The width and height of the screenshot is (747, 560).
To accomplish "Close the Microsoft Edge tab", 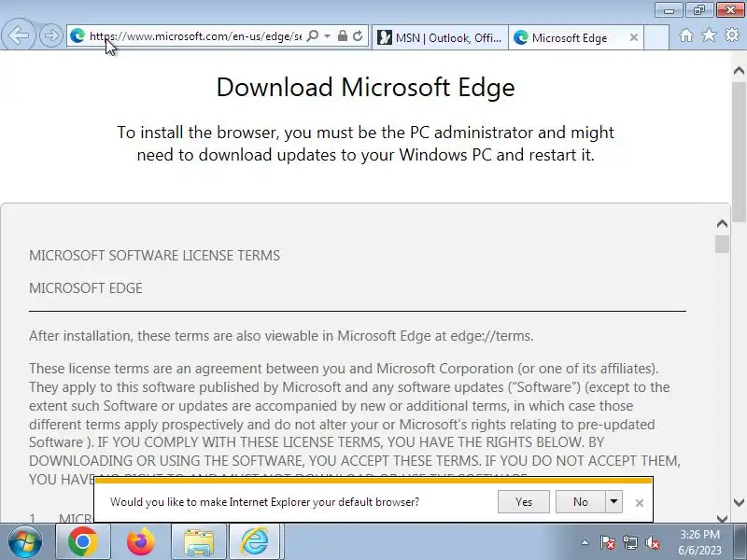I will [x=634, y=37].
